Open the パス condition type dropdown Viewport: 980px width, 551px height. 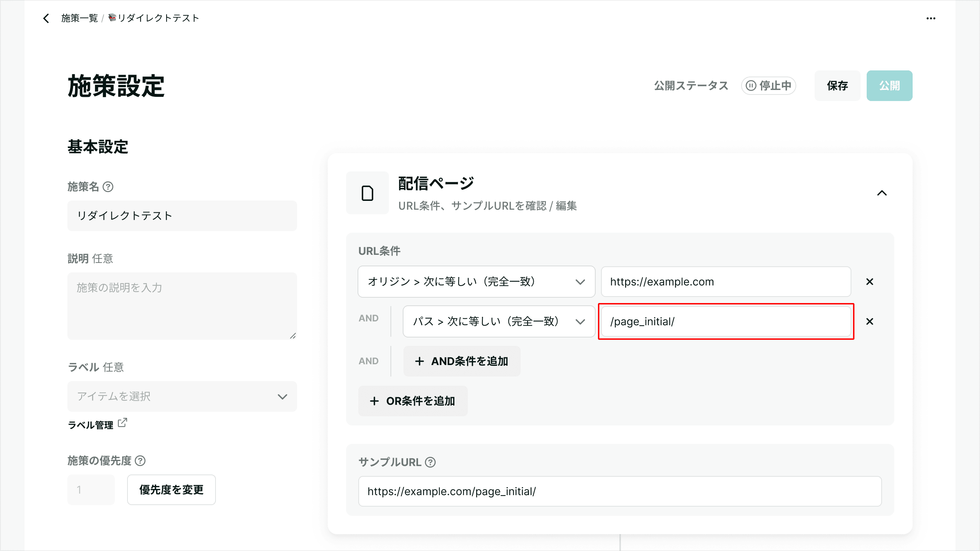point(498,321)
